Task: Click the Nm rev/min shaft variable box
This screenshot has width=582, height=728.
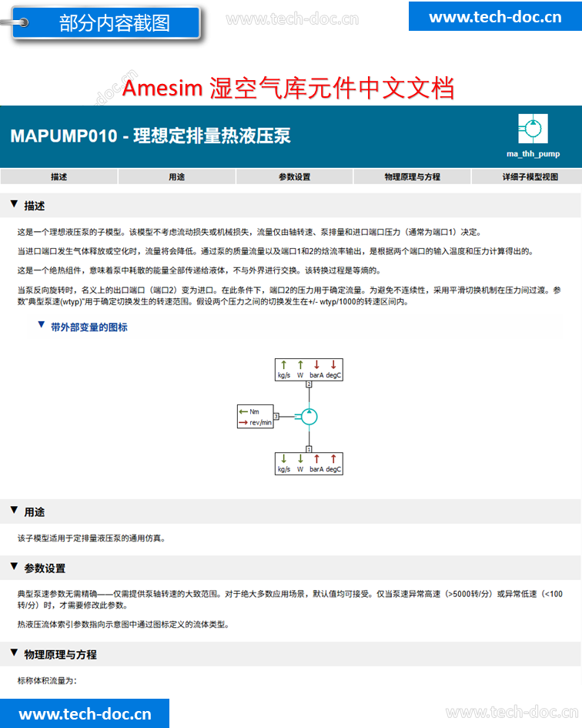Action: [256, 417]
